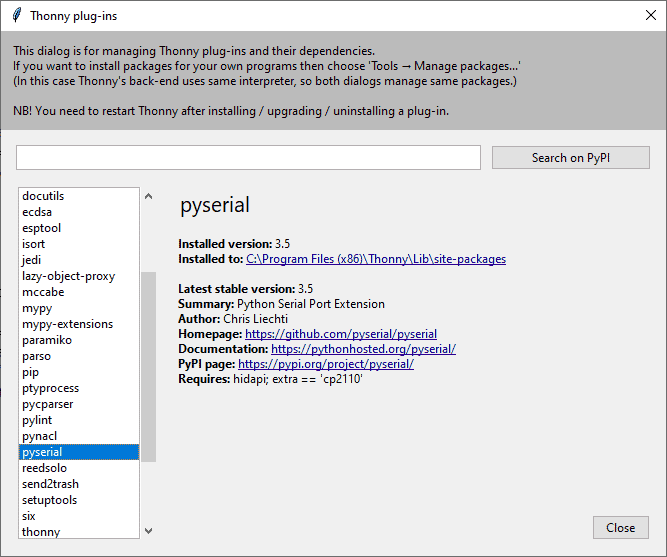Click the Close button
Screen dimensions: 667x557
coord(621,528)
